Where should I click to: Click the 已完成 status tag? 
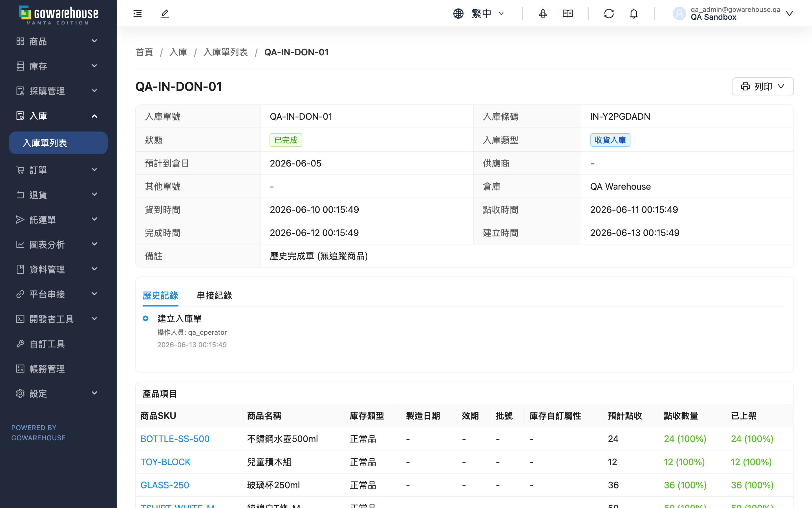click(x=286, y=140)
